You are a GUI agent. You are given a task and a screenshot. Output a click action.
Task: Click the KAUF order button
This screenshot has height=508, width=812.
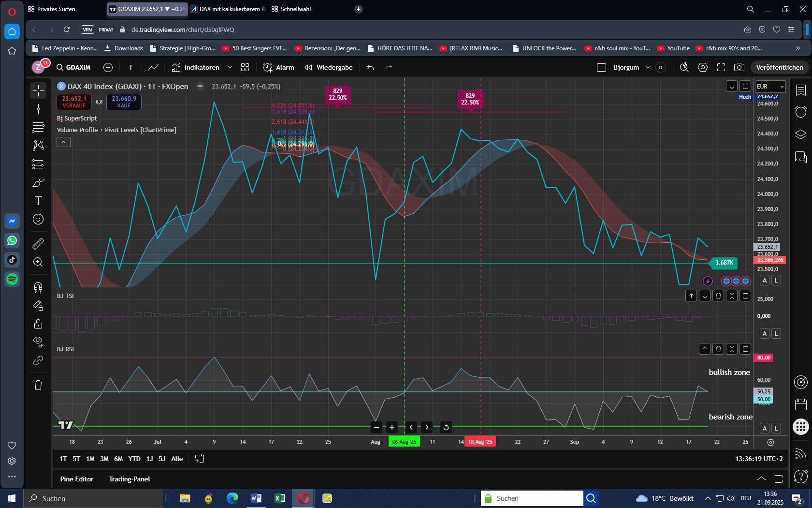pyautogui.click(x=123, y=102)
